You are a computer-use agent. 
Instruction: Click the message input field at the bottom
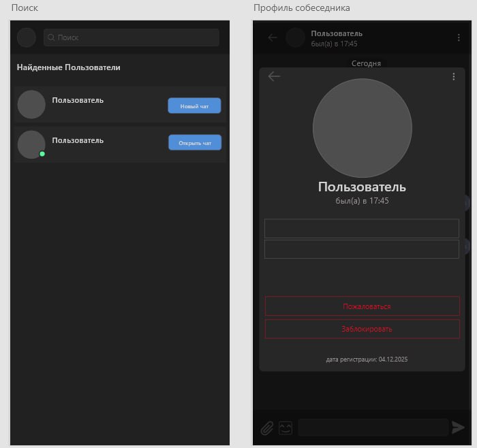pos(373,428)
